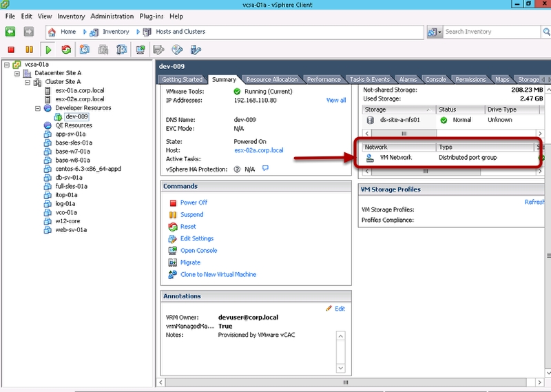Click the vSphere HA Protection comment icon
Image resolution: width=551 pixels, height=392 pixels.
(x=265, y=168)
